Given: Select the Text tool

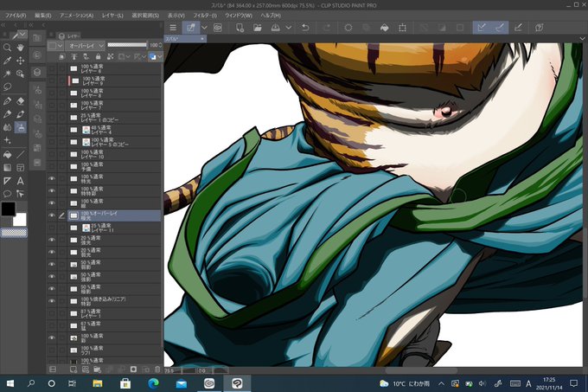Looking at the screenshot, I should pyautogui.click(x=20, y=181).
